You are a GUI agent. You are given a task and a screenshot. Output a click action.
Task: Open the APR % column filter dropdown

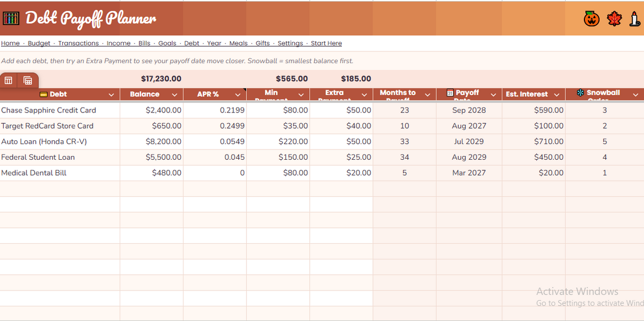(238, 95)
